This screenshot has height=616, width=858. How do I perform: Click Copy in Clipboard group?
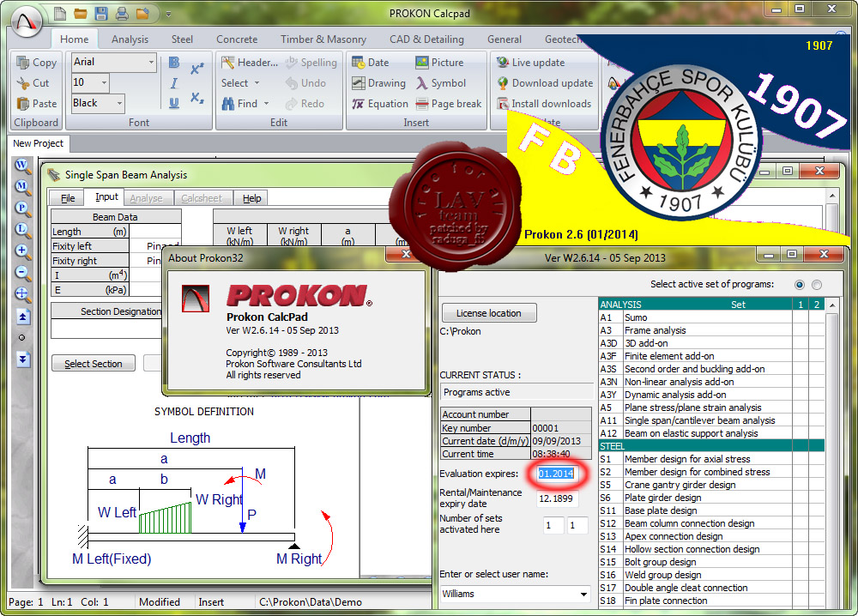(37, 63)
